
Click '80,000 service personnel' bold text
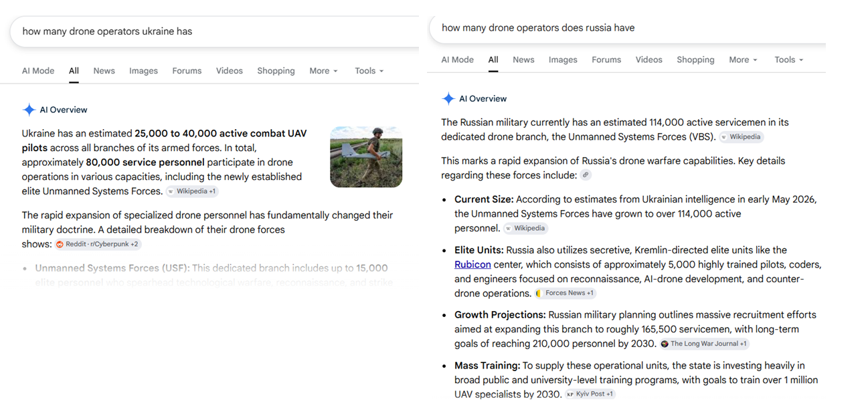click(145, 162)
